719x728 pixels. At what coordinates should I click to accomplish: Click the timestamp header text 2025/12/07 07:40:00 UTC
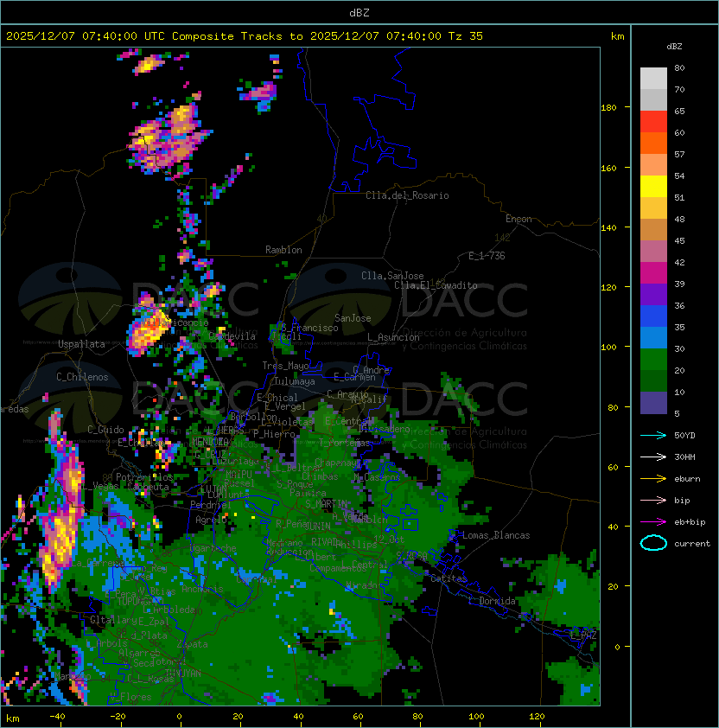(x=86, y=36)
